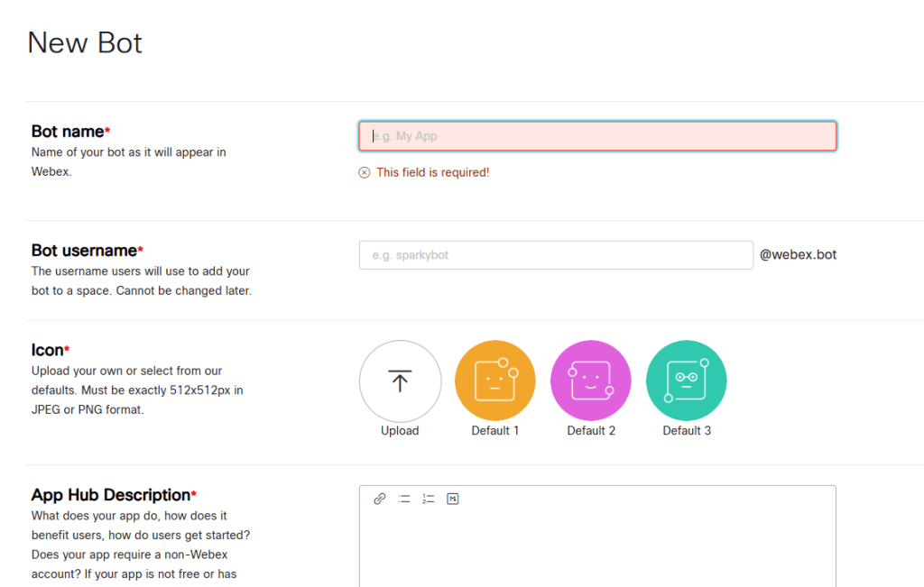Switch description editor to Markdown mode
Image resolution: width=924 pixels, height=587 pixels.
point(453,499)
